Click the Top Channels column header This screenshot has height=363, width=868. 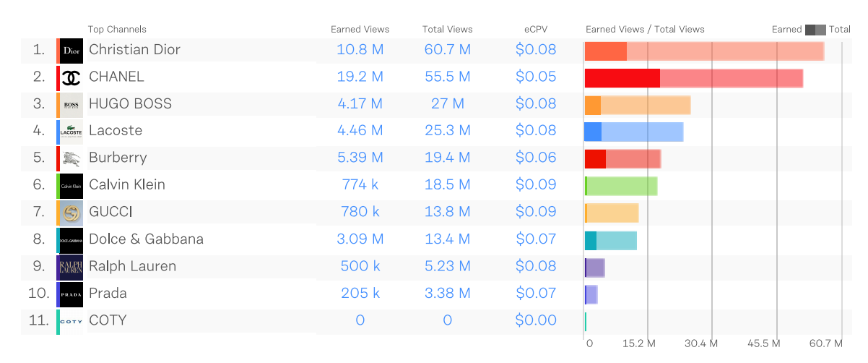(117, 30)
